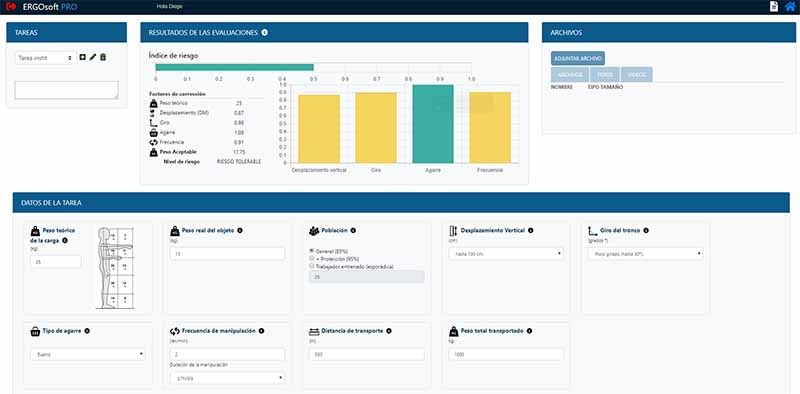Edit the task with pencil icon
The width and height of the screenshot is (800, 394).
(x=92, y=58)
